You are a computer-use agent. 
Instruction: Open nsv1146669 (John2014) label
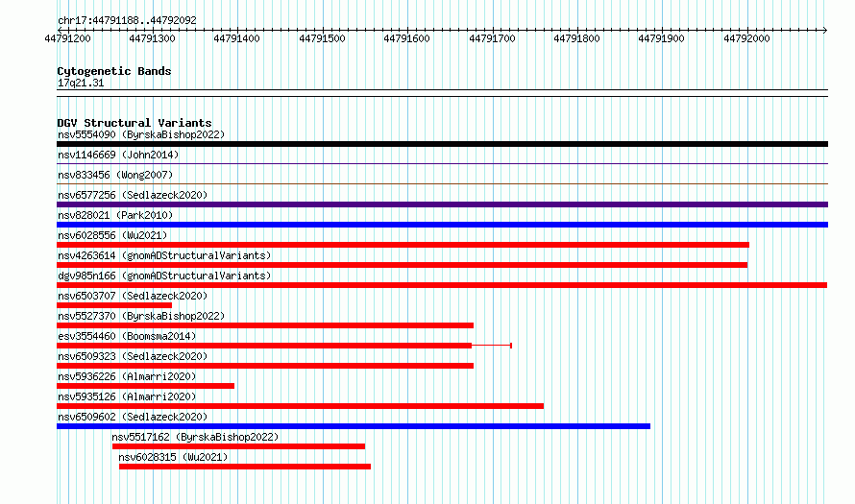click(x=118, y=155)
